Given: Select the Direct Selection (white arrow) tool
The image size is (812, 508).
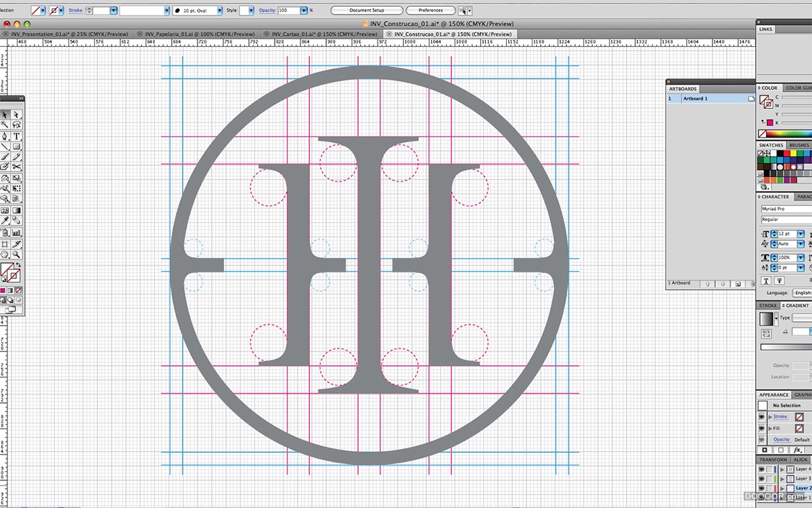Looking at the screenshot, I should pyautogui.click(x=17, y=114).
